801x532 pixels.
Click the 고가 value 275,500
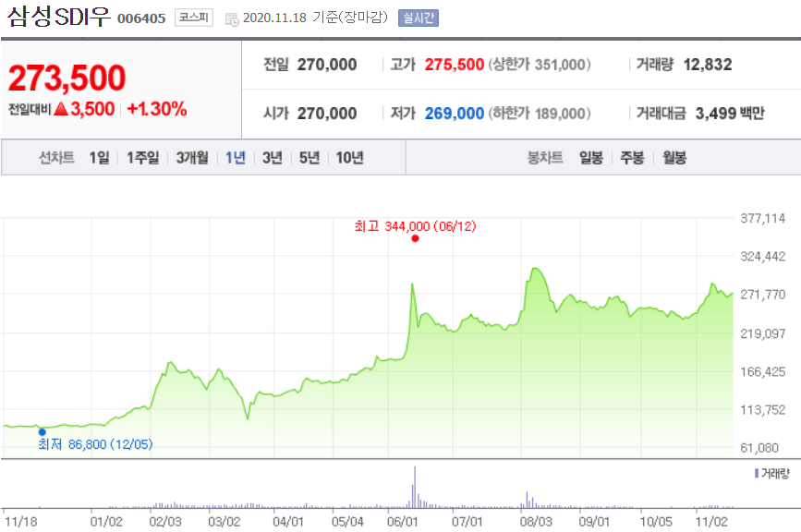click(455, 65)
